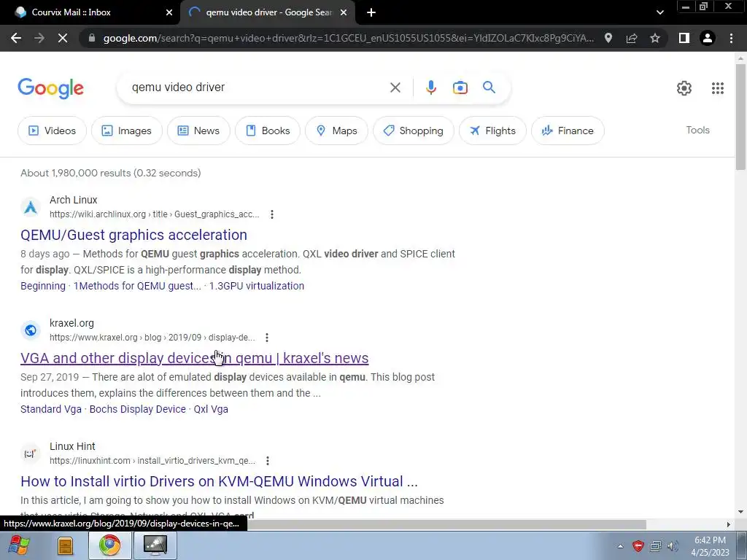This screenshot has height=560, width=747.
Task: Open Chrome three-dot menu
Action: [731, 38]
